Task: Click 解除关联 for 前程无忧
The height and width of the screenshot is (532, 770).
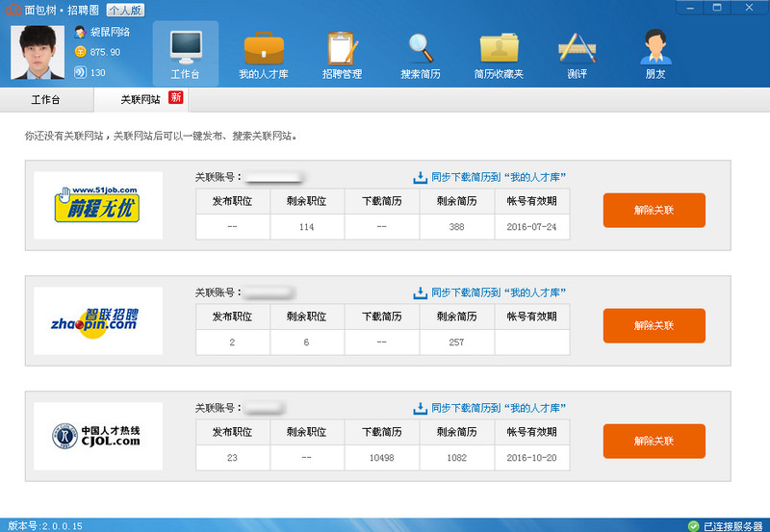Action: coord(654,210)
